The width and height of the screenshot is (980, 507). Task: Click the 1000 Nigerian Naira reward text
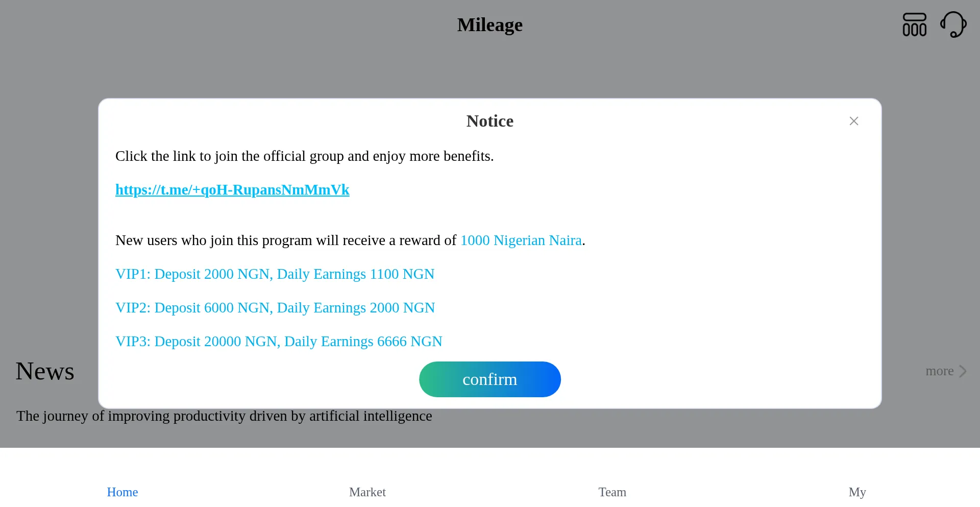point(521,240)
